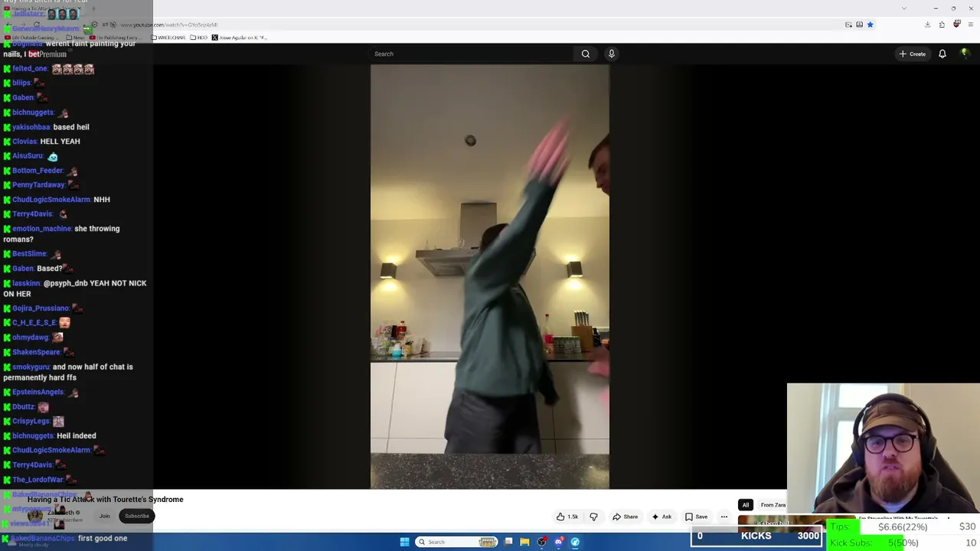980x551 pixels.
Task: Subscribe to the video's channel
Action: (x=137, y=516)
